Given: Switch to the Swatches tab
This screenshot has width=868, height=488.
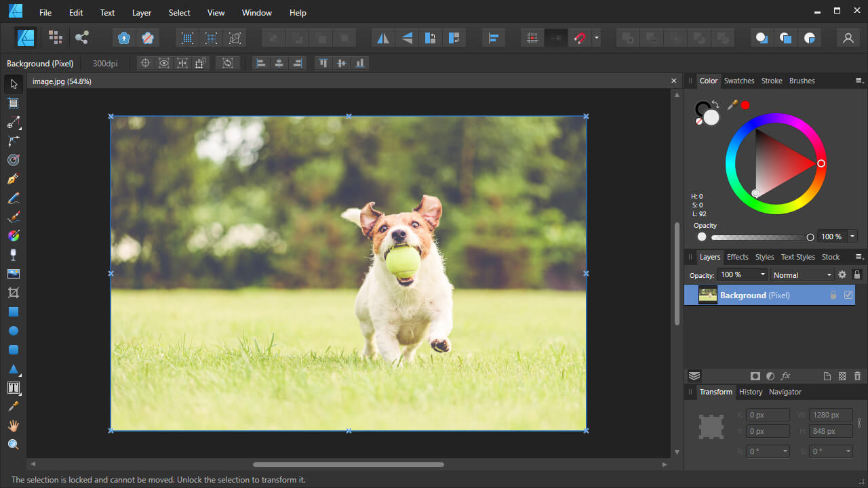Looking at the screenshot, I should [739, 81].
